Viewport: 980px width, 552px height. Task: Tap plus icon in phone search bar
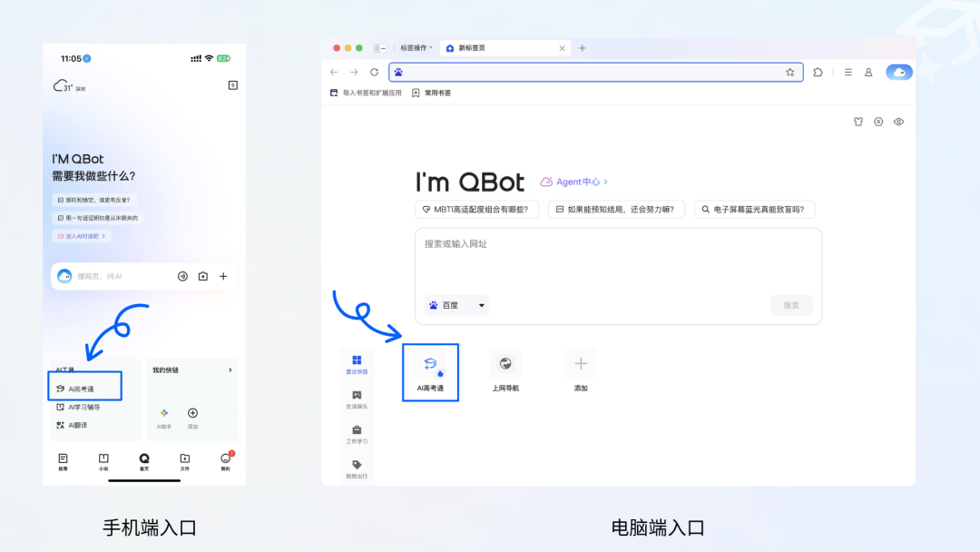(x=223, y=276)
